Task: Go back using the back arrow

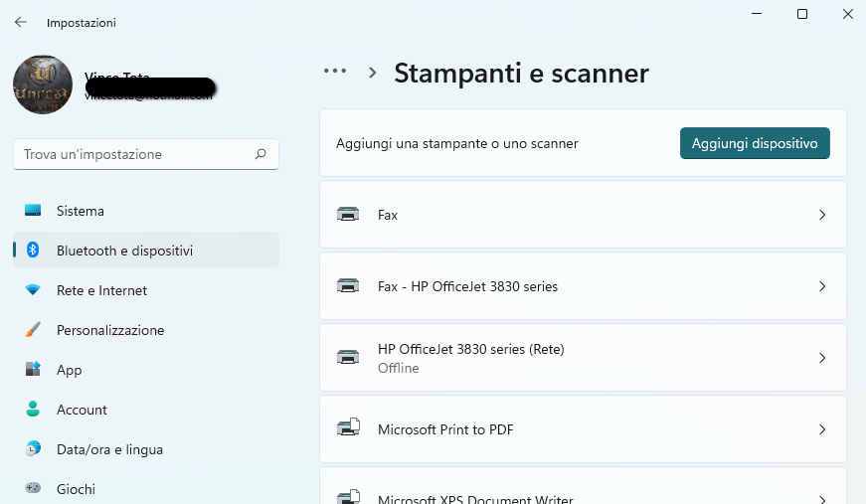Action: tap(21, 22)
